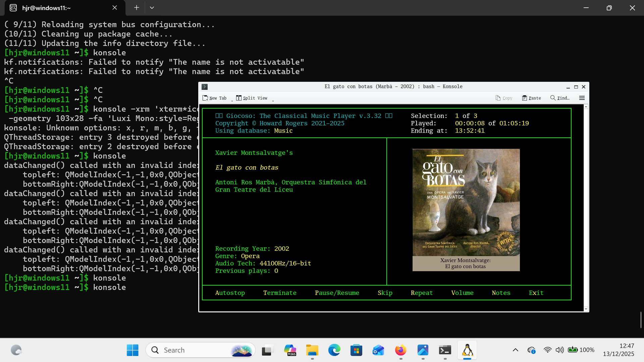Viewport: 644px width, 362px height.
Task: Select Repeat in the Giocoso menu bar
Action: tap(422, 293)
